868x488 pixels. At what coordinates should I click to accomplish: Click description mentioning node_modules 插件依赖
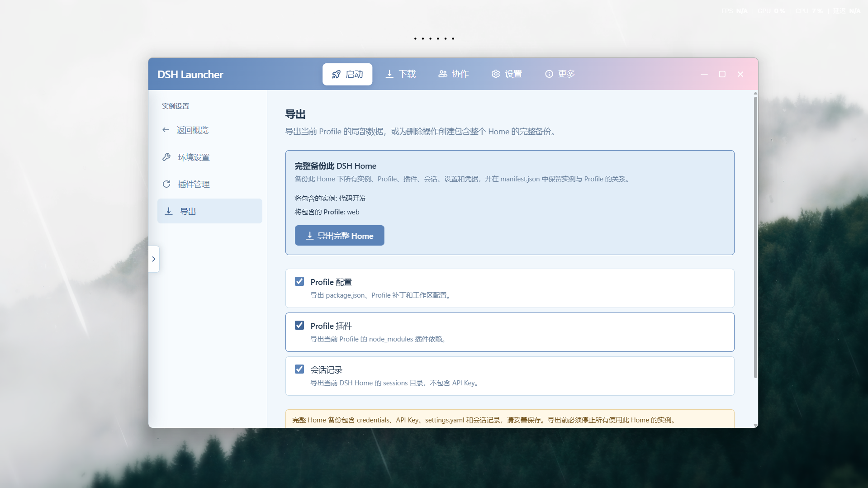379,339
